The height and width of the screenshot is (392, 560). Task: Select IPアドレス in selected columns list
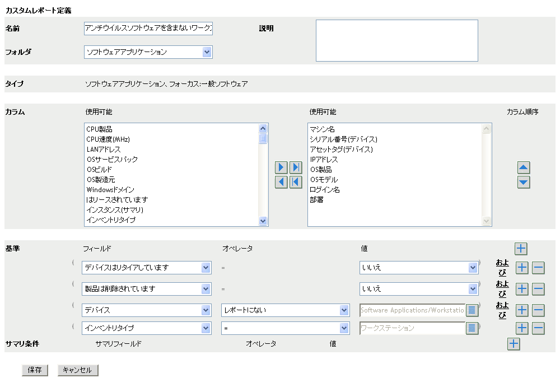(x=324, y=160)
